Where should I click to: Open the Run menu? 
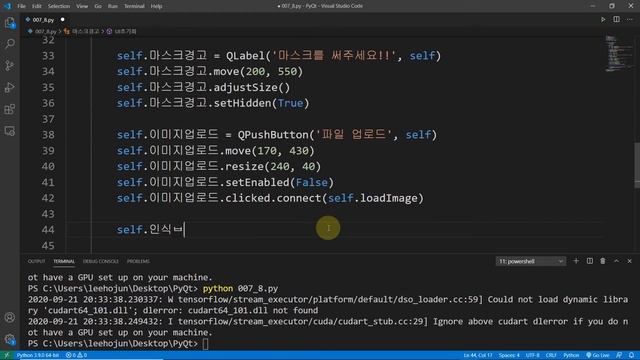[113, 6]
